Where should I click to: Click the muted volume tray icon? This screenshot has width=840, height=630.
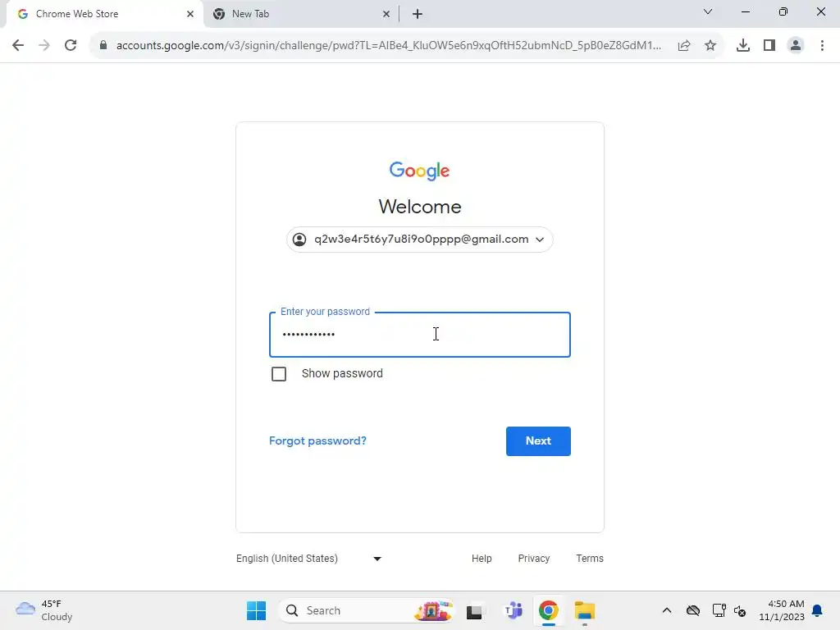pos(740,610)
